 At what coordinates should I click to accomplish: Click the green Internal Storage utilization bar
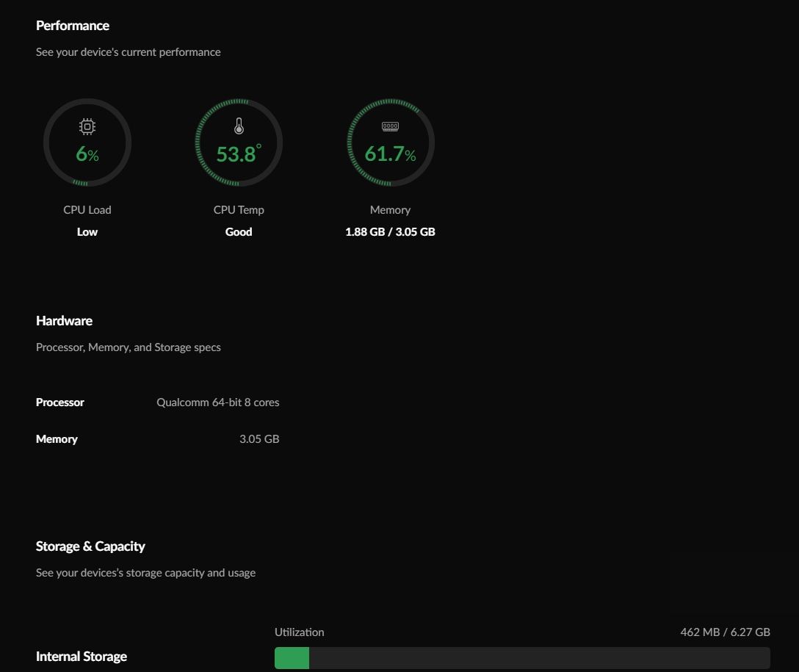click(x=292, y=658)
